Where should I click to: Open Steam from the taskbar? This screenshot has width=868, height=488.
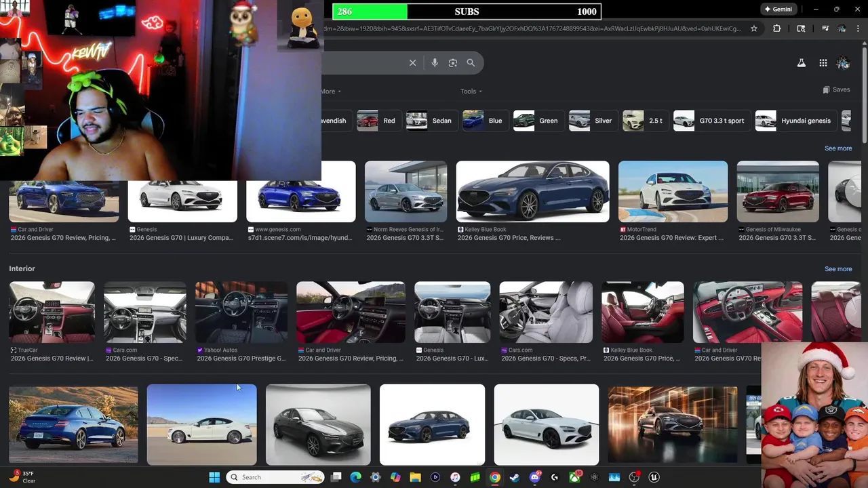(515, 477)
